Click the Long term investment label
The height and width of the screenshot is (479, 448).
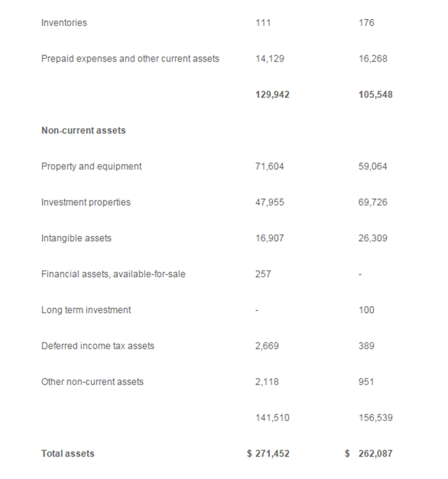(86, 310)
